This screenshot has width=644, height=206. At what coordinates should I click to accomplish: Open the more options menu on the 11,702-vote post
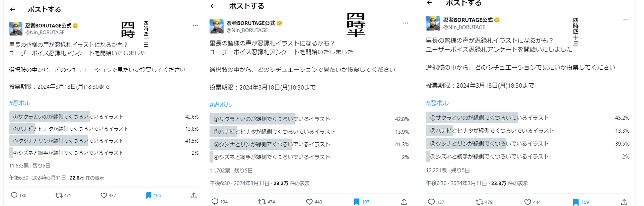coord(406,23)
